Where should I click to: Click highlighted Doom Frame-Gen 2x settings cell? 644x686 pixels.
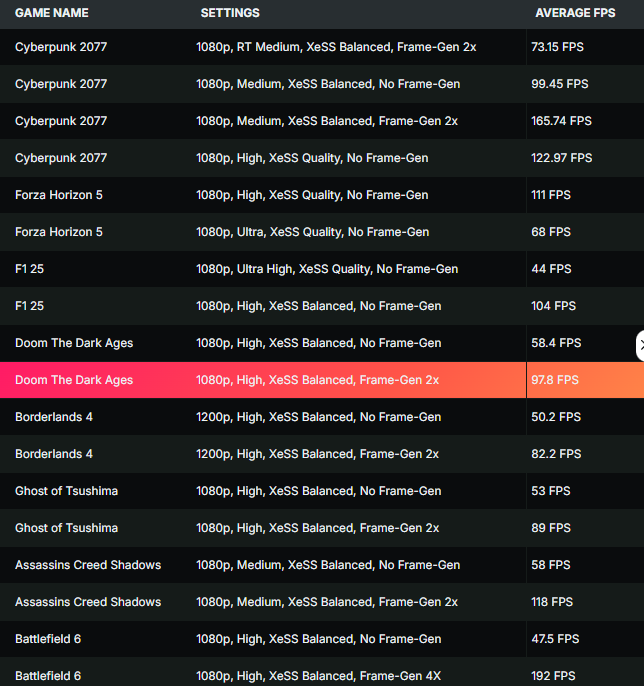point(317,380)
